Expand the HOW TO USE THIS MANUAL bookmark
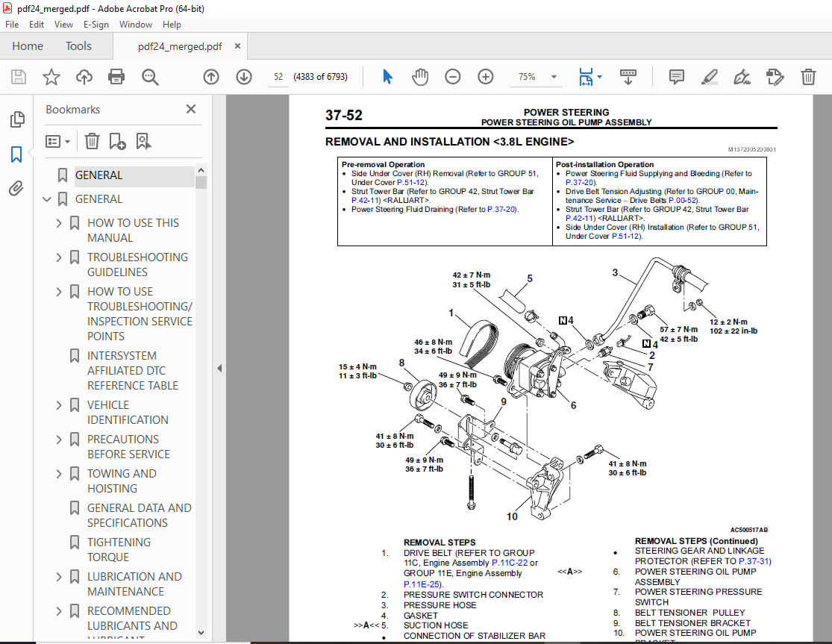 pyautogui.click(x=60, y=223)
